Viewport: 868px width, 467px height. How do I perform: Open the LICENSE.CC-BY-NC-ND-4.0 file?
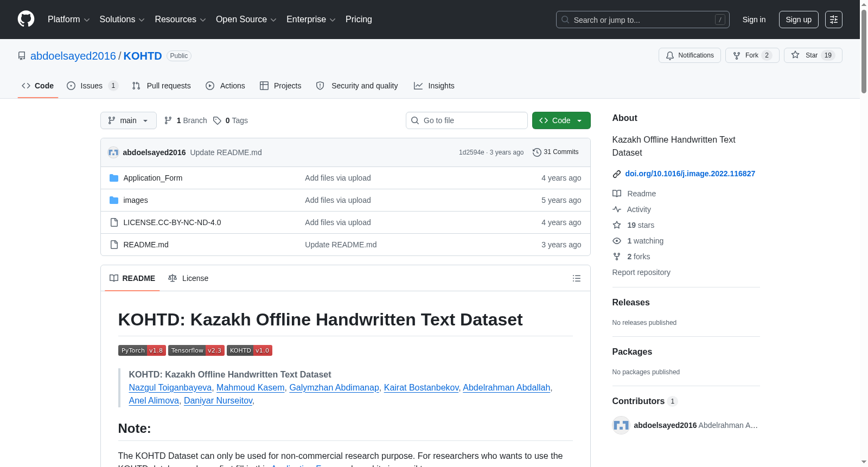pos(172,222)
